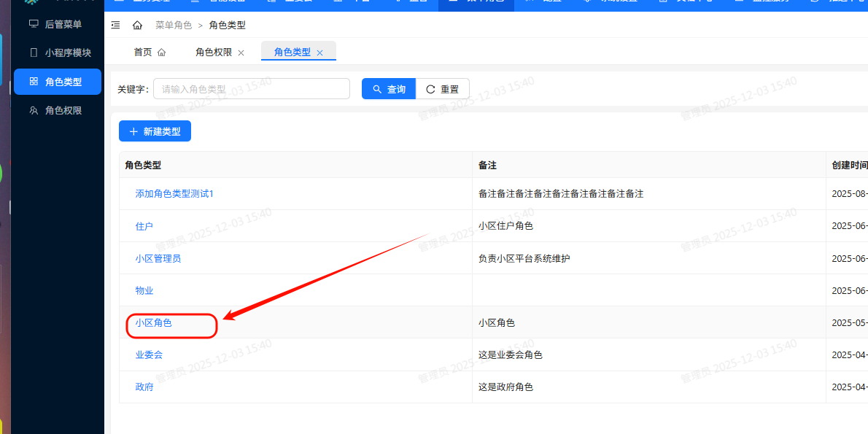Screen dimensions: 868x434
Task: Switch to the 角色权限 tab
Action: pyautogui.click(x=213, y=52)
